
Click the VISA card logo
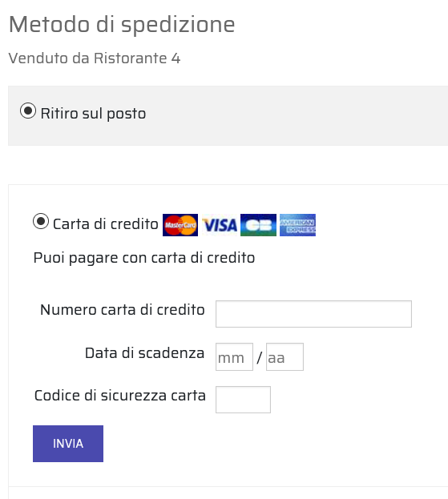220,225
